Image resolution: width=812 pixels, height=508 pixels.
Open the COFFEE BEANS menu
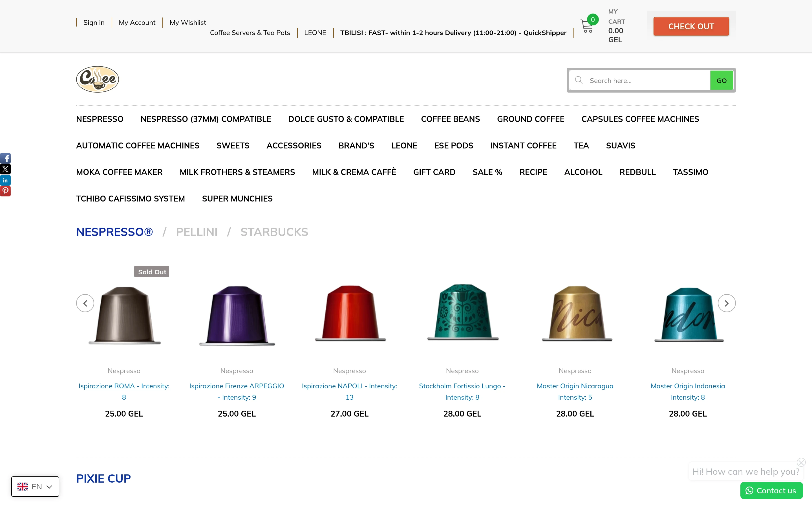coord(450,119)
